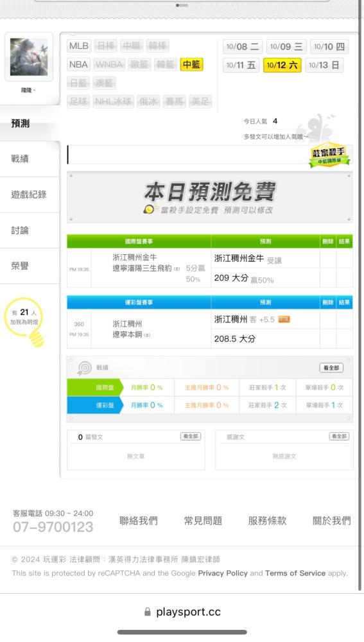Choose date 10/11 五
364x642 pixels.
click(x=241, y=65)
